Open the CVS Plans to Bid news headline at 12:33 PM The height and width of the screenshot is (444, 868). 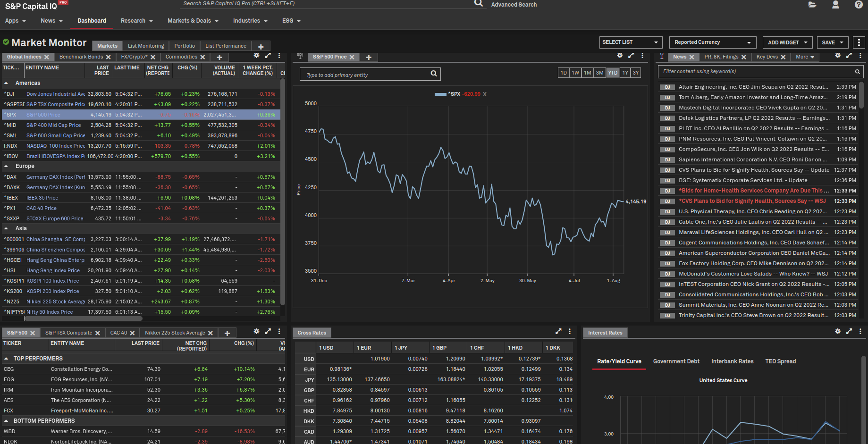click(752, 201)
